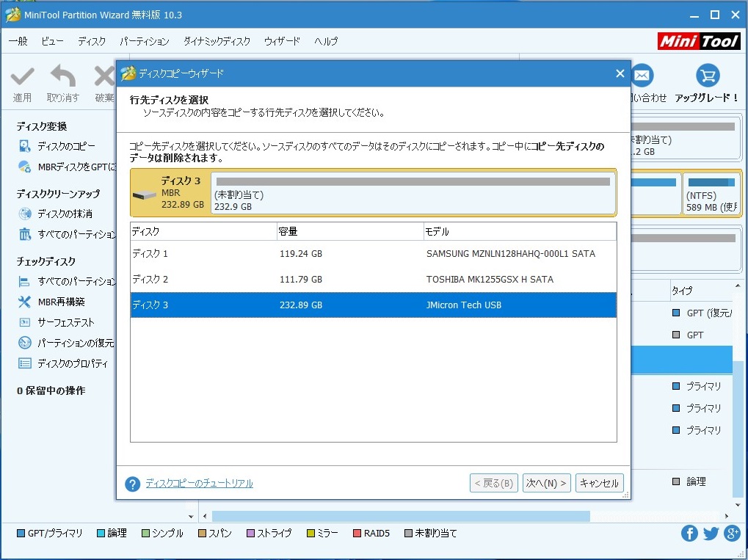The image size is (748, 560).
Task: Click the Upgrade (アップグレード) cart icon
Action: click(x=708, y=76)
